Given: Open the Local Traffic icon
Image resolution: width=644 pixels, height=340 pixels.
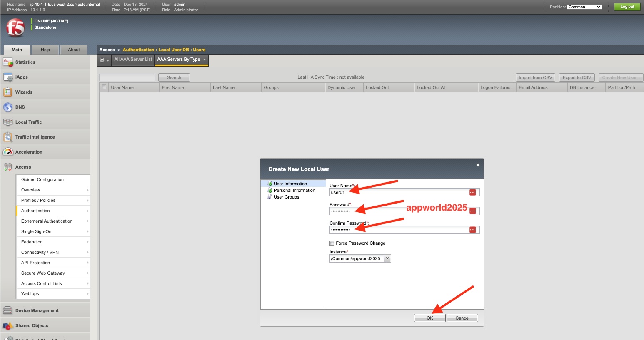Looking at the screenshot, I should point(8,122).
